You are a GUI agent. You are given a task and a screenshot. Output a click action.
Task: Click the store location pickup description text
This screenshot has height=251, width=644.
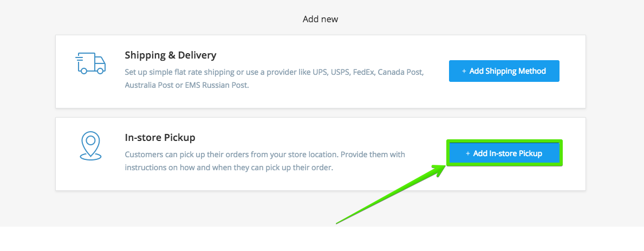coord(265,161)
